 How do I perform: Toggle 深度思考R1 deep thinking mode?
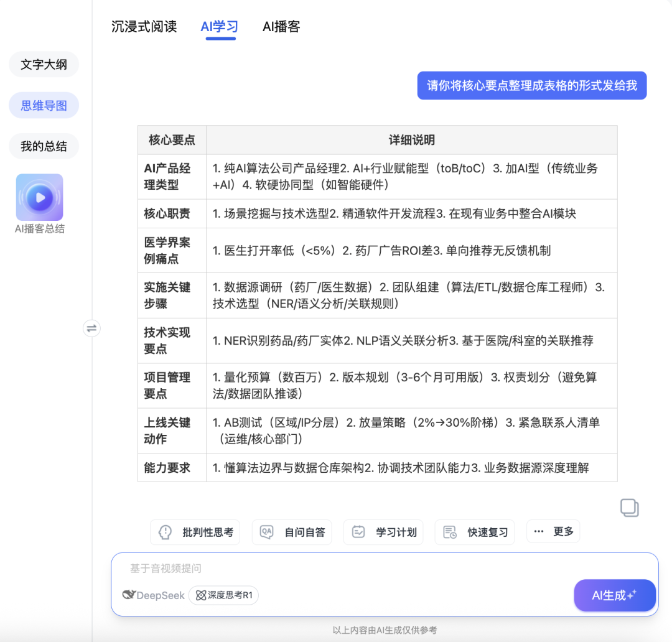224,595
